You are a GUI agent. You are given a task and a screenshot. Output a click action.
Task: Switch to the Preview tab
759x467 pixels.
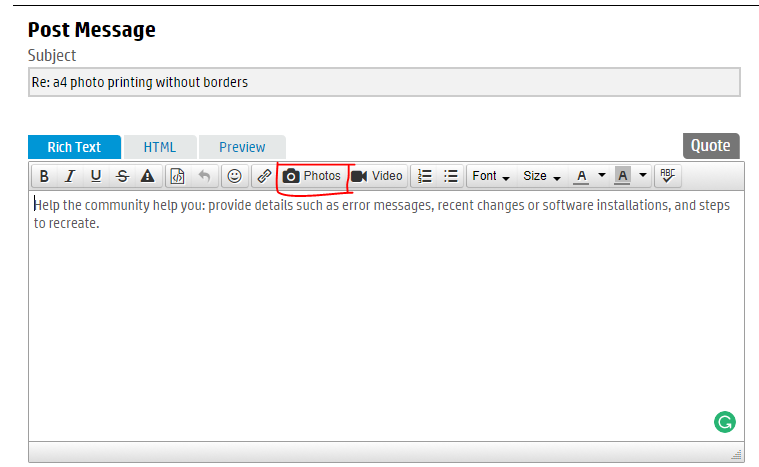tap(242, 147)
